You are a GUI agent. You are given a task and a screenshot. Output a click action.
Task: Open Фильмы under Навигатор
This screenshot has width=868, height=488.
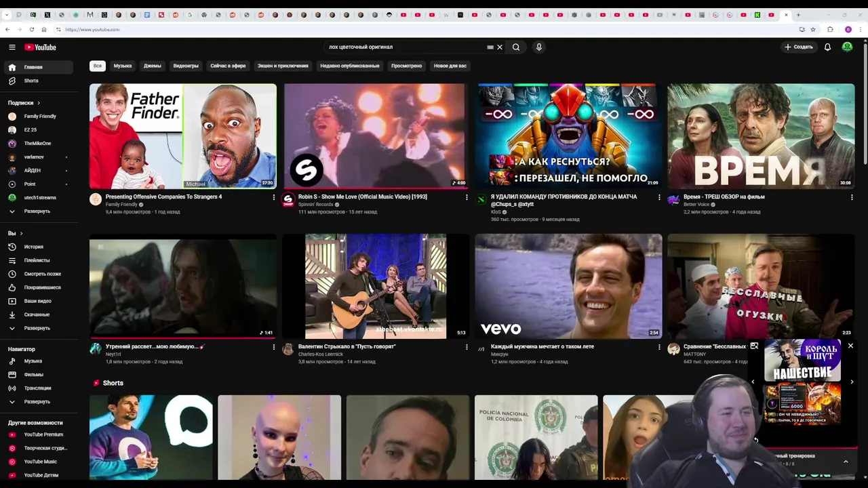39,375
